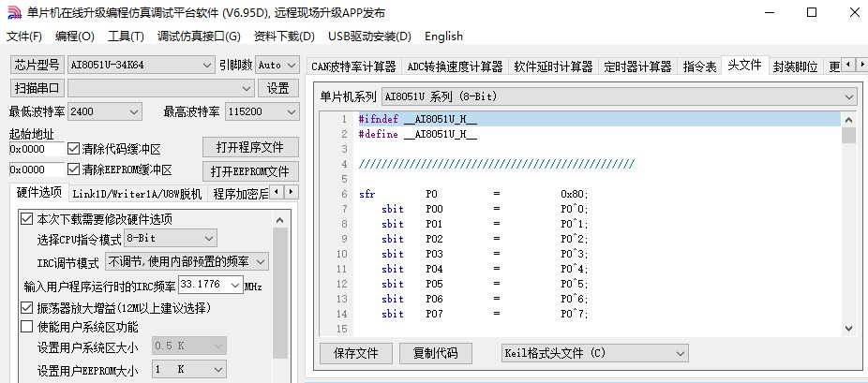The height and width of the screenshot is (383, 868).
Task: Click the 扫描串口 button
Action: [x=37, y=88]
